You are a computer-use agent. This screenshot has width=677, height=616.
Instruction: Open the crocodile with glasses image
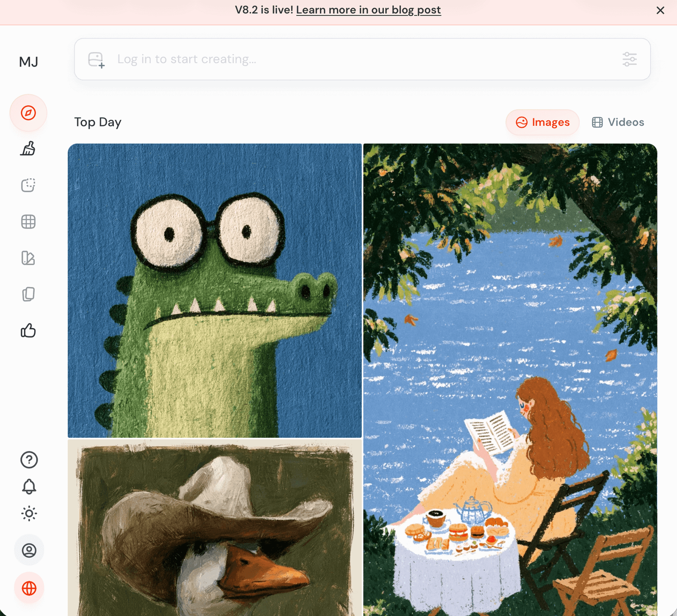click(x=215, y=290)
